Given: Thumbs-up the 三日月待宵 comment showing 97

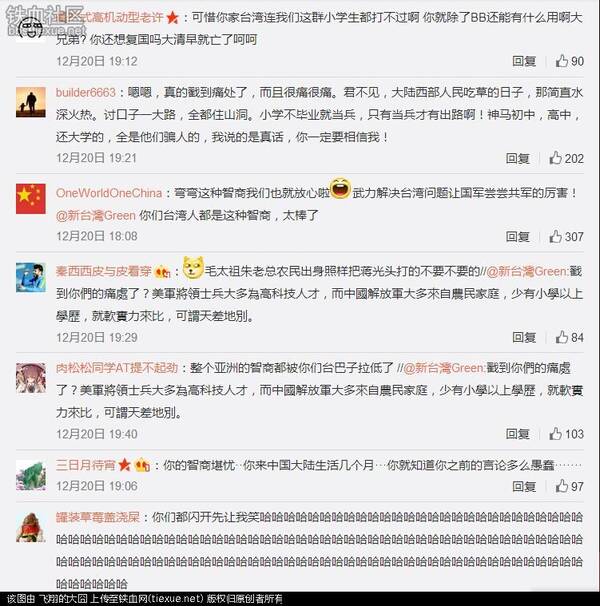Looking at the screenshot, I should (569, 486).
